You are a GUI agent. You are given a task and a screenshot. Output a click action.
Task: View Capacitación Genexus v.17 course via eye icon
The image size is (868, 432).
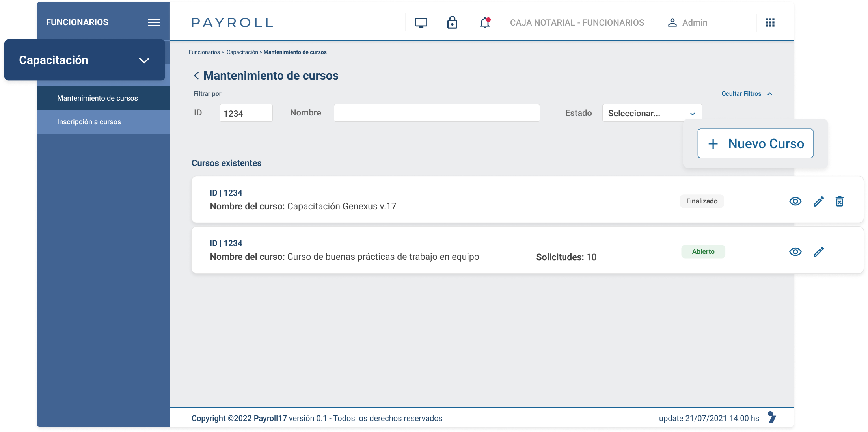pos(795,201)
